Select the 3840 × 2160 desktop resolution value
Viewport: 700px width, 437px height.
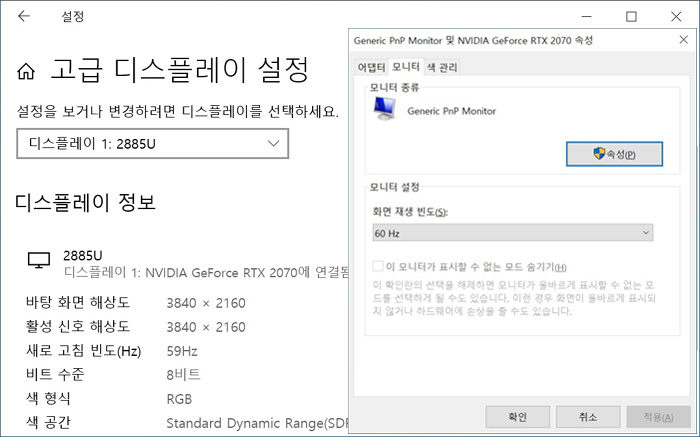[206, 303]
